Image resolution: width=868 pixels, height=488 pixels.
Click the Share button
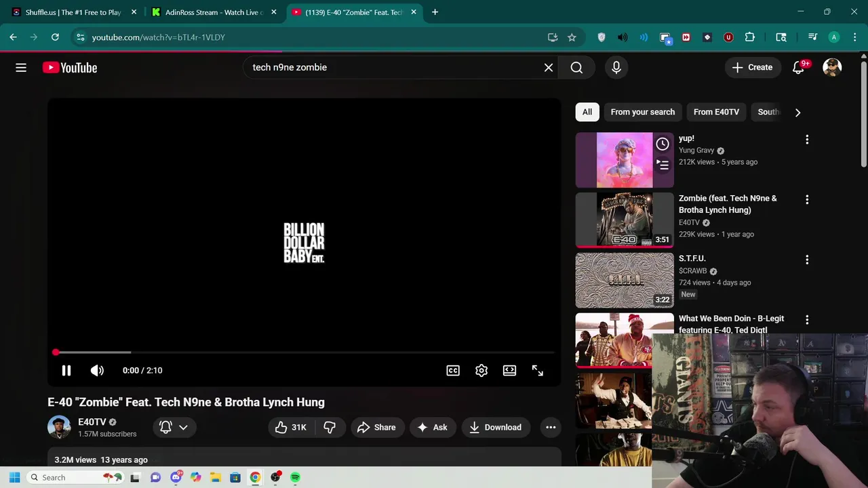coord(376,428)
